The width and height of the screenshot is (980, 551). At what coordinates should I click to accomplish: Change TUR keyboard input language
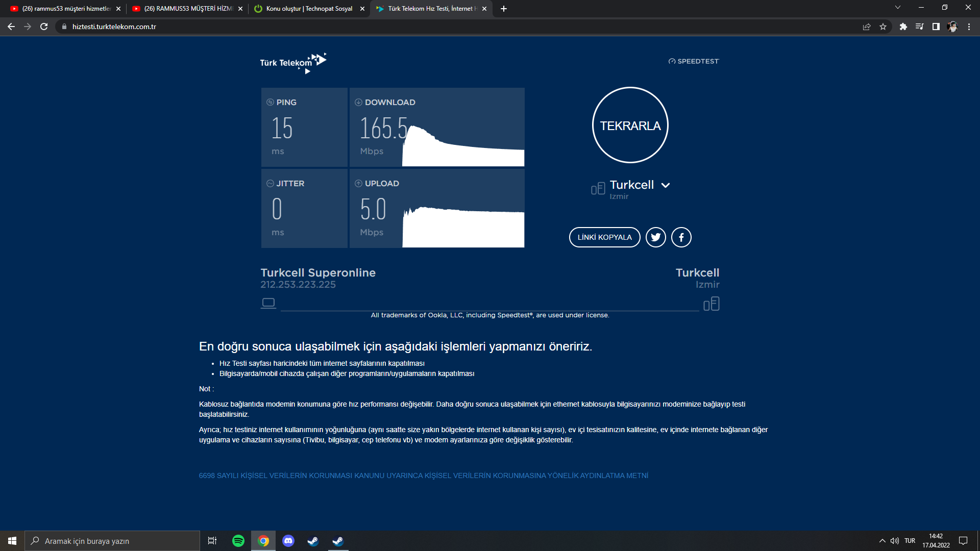910,541
